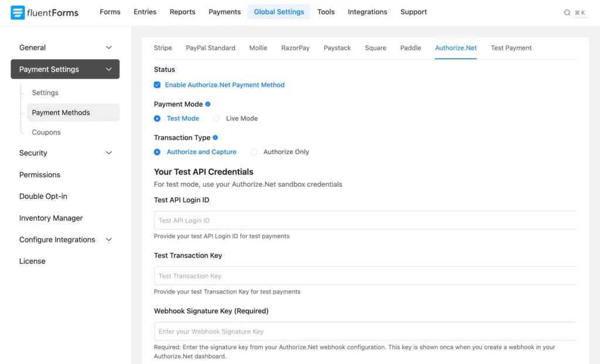The image size is (600, 364).
Task: Switch to the Stripe tab
Action: (x=162, y=48)
